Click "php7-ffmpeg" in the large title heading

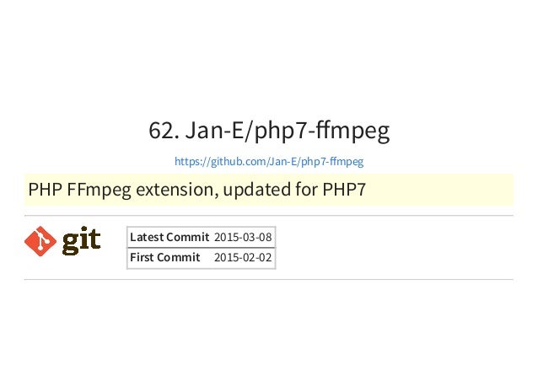(x=322, y=131)
